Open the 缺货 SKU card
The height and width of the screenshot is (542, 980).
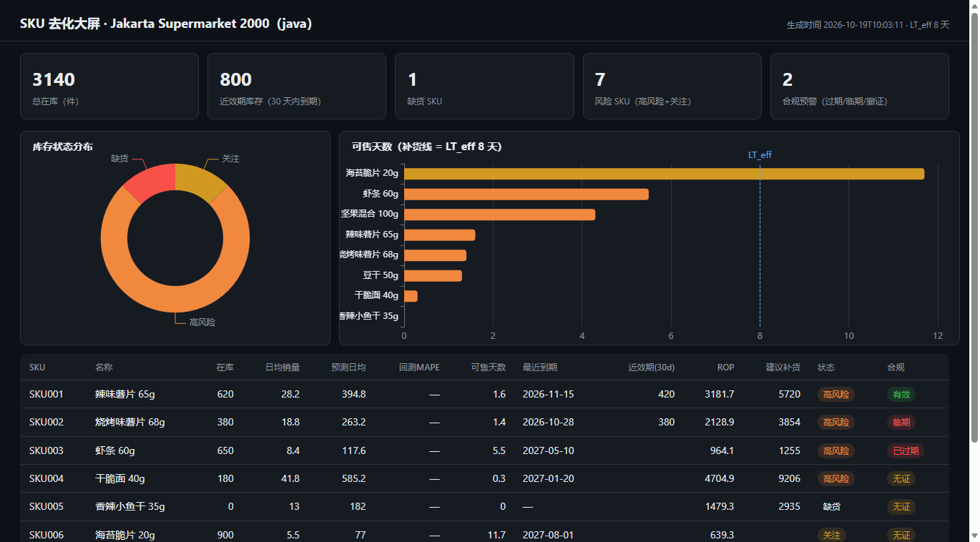pyautogui.click(x=484, y=86)
